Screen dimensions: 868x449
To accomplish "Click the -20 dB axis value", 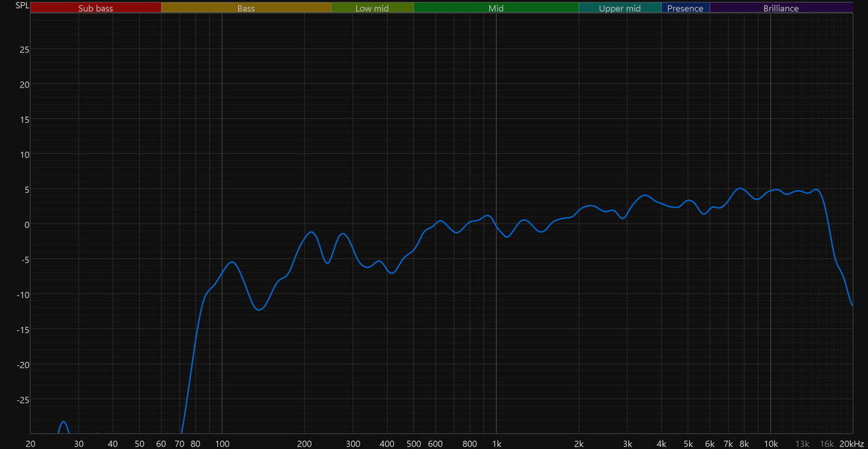I will (x=22, y=365).
